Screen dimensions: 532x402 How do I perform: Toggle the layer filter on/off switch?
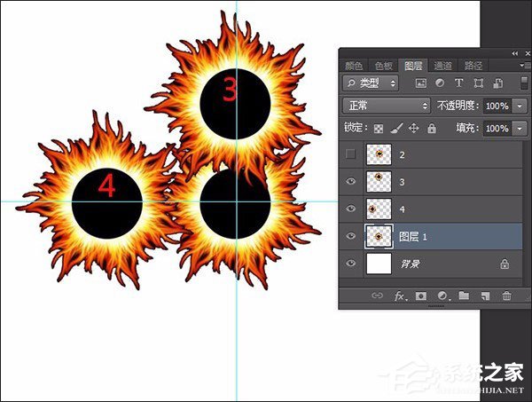(524, 83)
